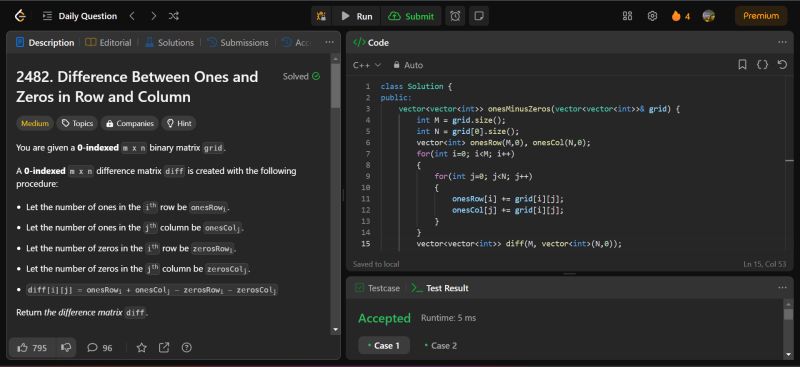Format code with the braces icon
Image resolution: width=800 pixels, height=367 pixels.
coord(762,65)
